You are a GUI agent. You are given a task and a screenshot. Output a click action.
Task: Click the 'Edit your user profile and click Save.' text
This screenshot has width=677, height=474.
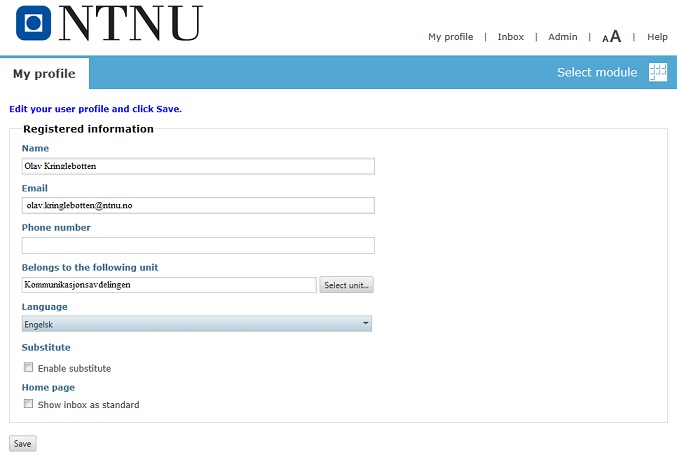click(95, 109)
